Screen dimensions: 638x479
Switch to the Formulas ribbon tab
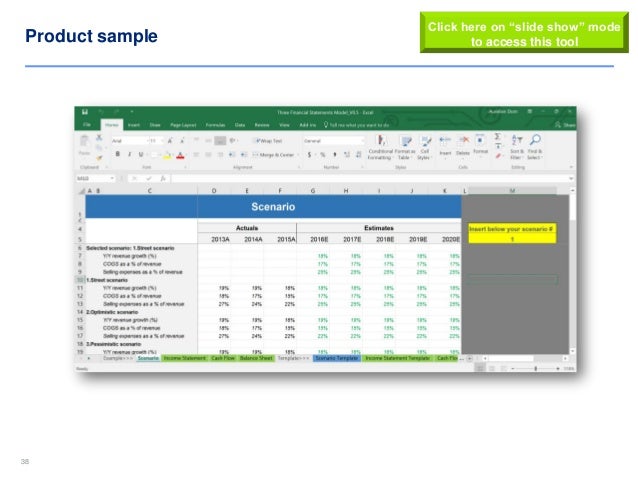pyautogui.click(x=215, y=125)
